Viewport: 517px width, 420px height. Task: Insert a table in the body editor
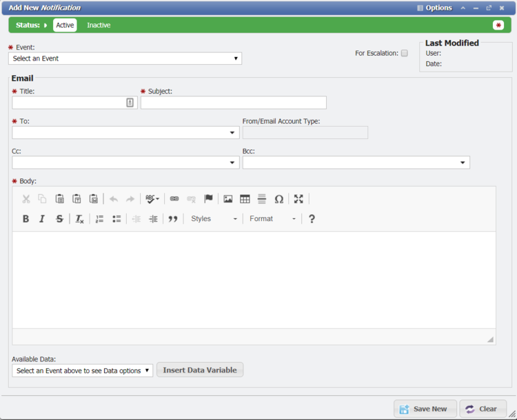[245, 199]
